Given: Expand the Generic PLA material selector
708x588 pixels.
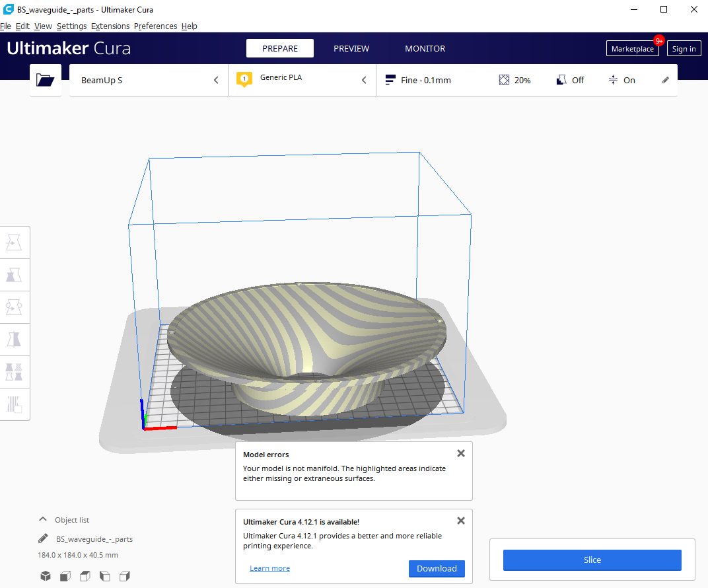Looking at the screenshot, I should coord(302,80).
